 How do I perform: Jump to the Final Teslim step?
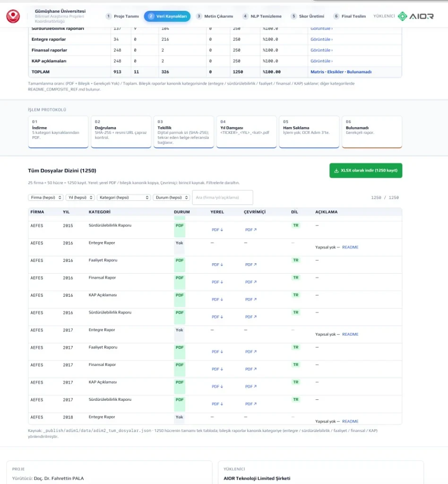(350, 16)
